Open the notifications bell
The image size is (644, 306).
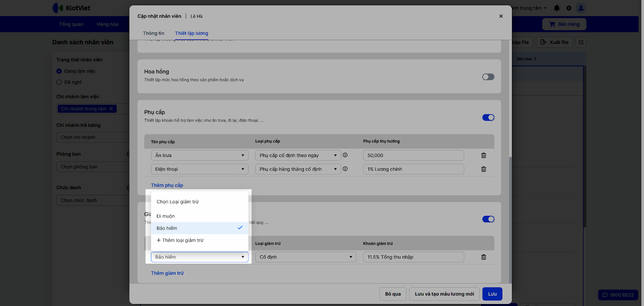pyautogui.click(x=557, y=8)
